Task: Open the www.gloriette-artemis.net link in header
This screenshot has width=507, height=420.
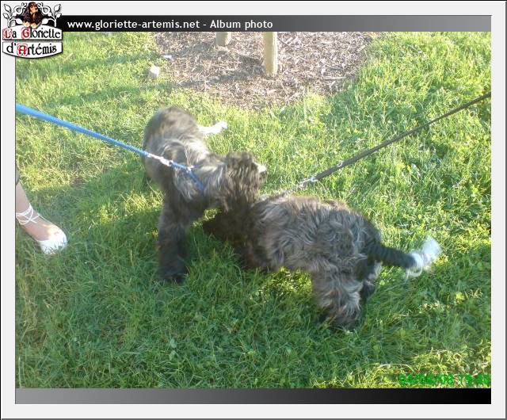Action: 133,24
